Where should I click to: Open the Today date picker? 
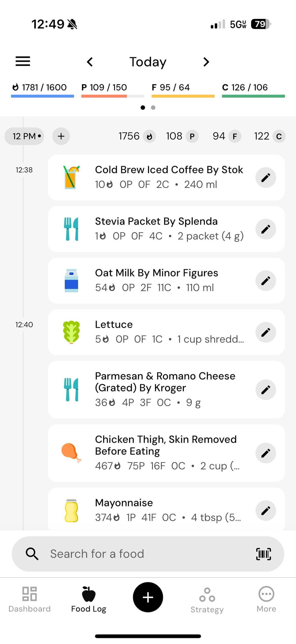pyautogui.click(x=148, y=62)
